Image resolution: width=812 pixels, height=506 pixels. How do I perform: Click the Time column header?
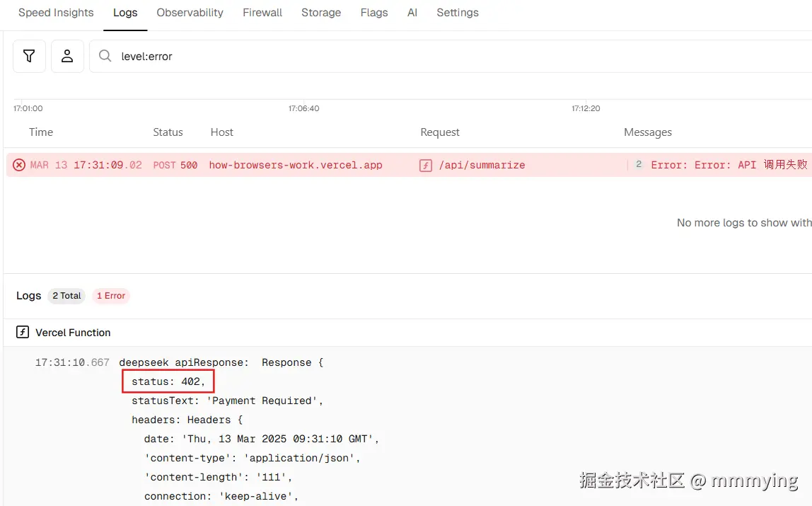[x=41, y=132]
